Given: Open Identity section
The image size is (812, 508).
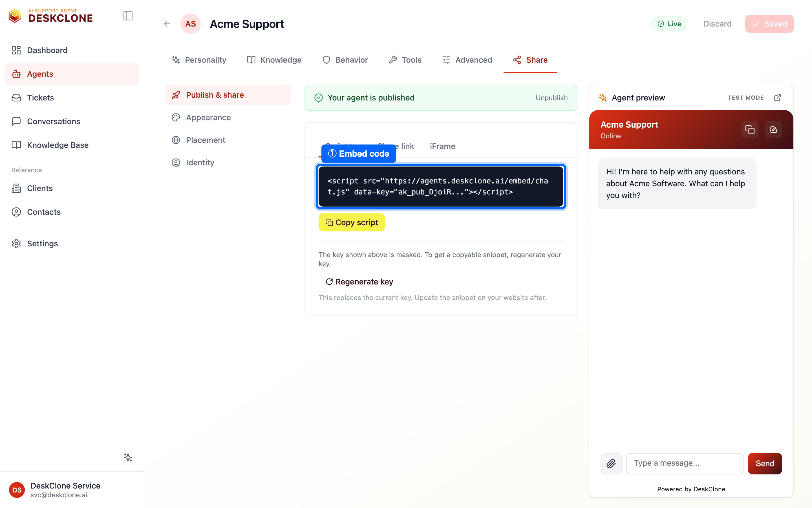Looking at the screenshot, I should (x=228, y=163).
